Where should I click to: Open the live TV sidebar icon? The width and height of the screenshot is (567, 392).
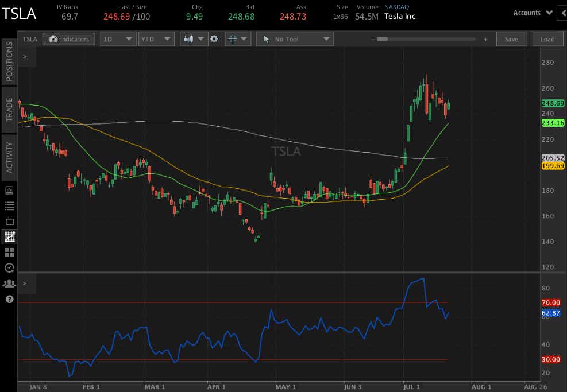9,221
